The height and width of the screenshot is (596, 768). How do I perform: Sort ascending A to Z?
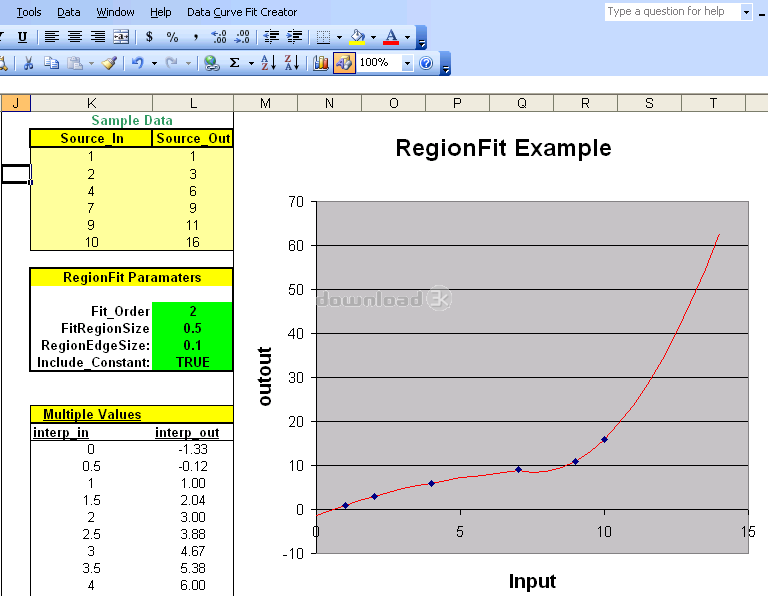coord(267,63)
